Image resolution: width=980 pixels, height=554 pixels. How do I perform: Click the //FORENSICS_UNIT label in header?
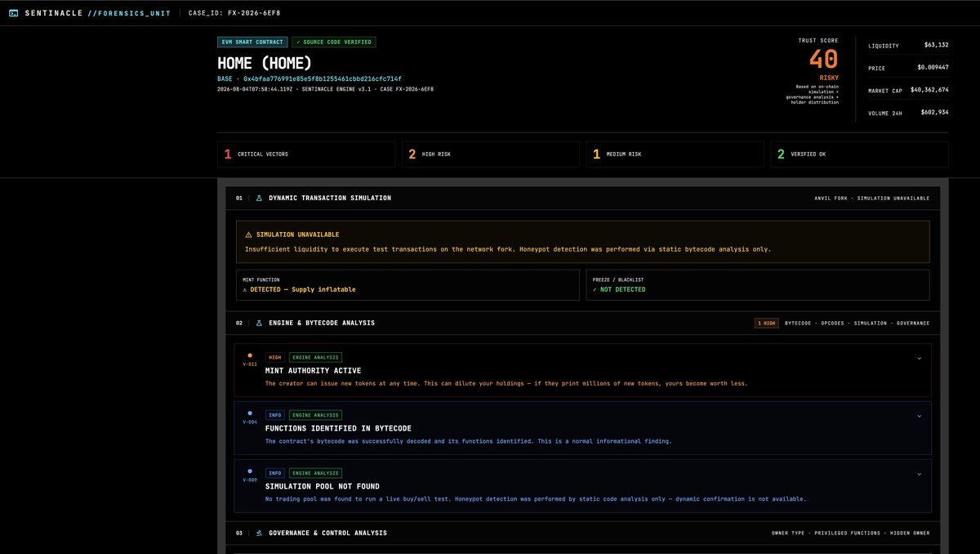click(129, 13)
